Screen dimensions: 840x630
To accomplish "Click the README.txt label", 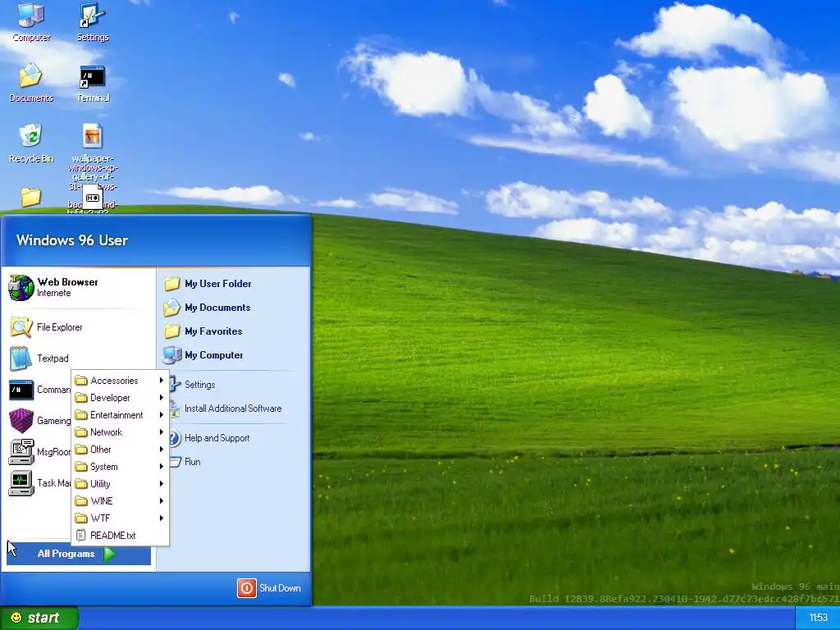I will (112, 535).
